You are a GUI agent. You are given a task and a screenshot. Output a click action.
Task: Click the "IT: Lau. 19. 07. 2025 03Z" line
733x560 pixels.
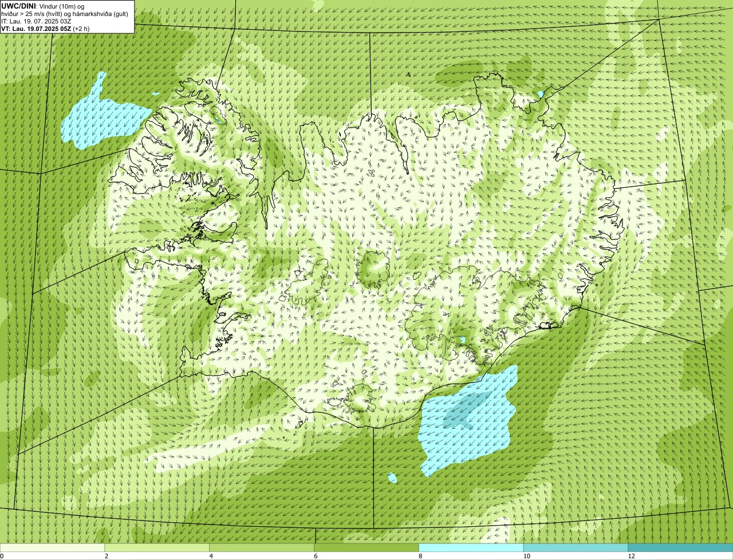[36, 21]
